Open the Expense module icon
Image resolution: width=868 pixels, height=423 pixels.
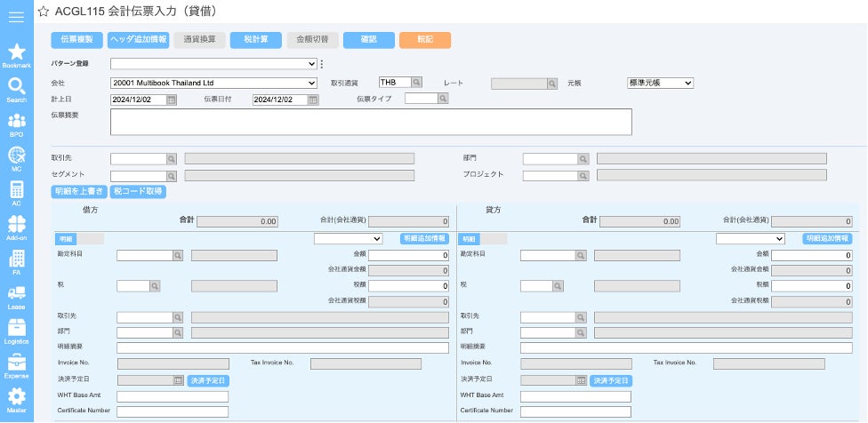16,364
